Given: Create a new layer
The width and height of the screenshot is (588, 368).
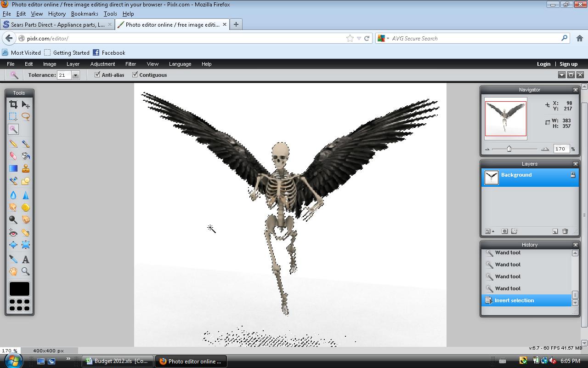Looking at the screenshot, I should tap(555, 231).
